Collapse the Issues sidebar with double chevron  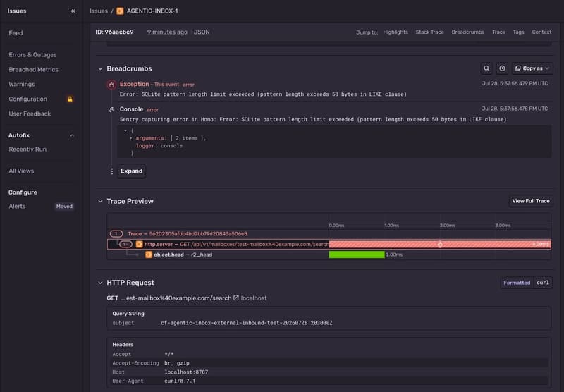tap(73, 11)
